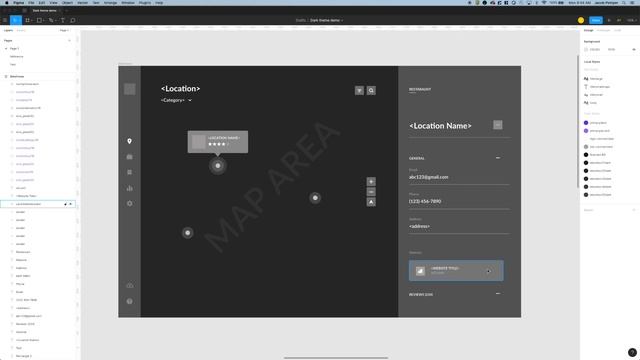Open the Design tab in right panel
The image size is (640, 360).
tap(589, 30)
